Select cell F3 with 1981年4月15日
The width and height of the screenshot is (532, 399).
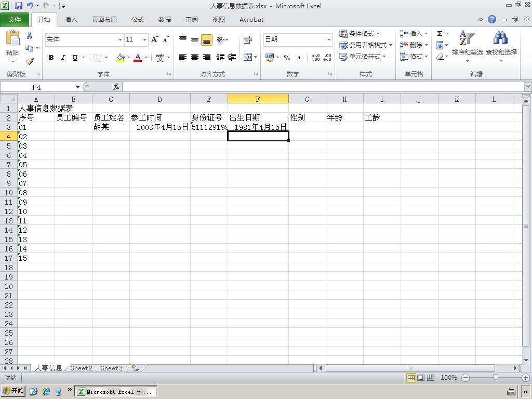pyautogui.click(x=258, y=127)
